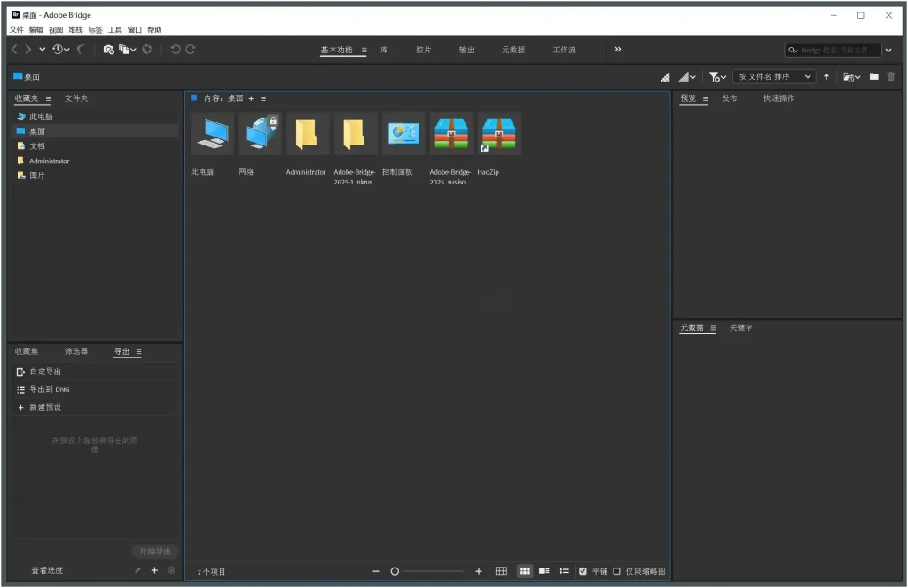This screenshot has height=588, width=908.
Task: Click the new folder icon in path bar
Action: (873, 77)
